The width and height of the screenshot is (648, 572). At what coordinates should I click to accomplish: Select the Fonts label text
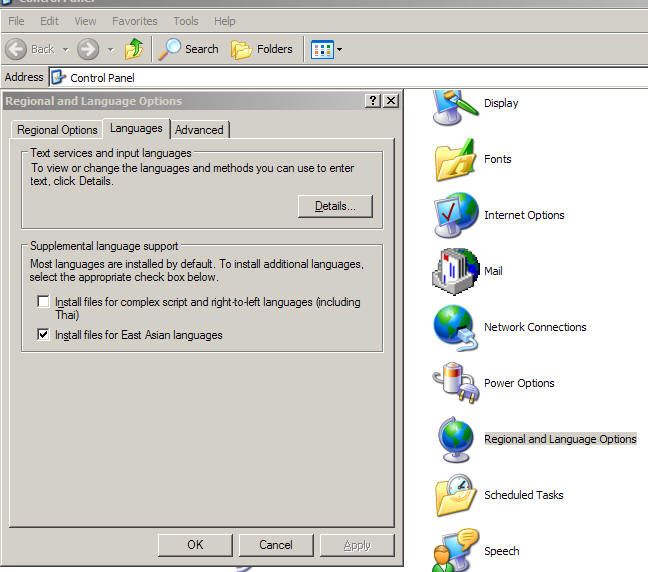498,159
